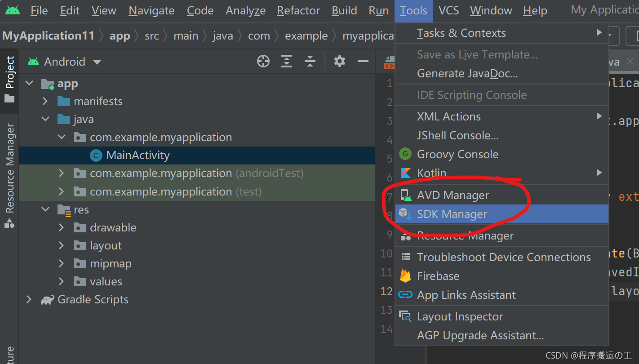Expand the layout folder arrow

click(x=62, y=246)
